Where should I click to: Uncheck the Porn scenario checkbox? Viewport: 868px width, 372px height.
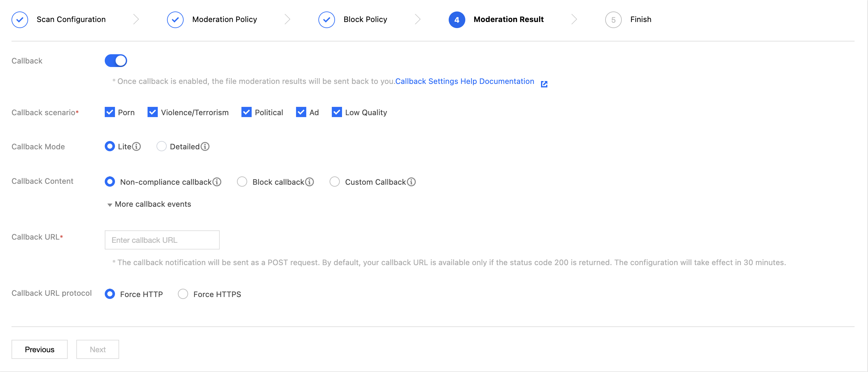110,112
